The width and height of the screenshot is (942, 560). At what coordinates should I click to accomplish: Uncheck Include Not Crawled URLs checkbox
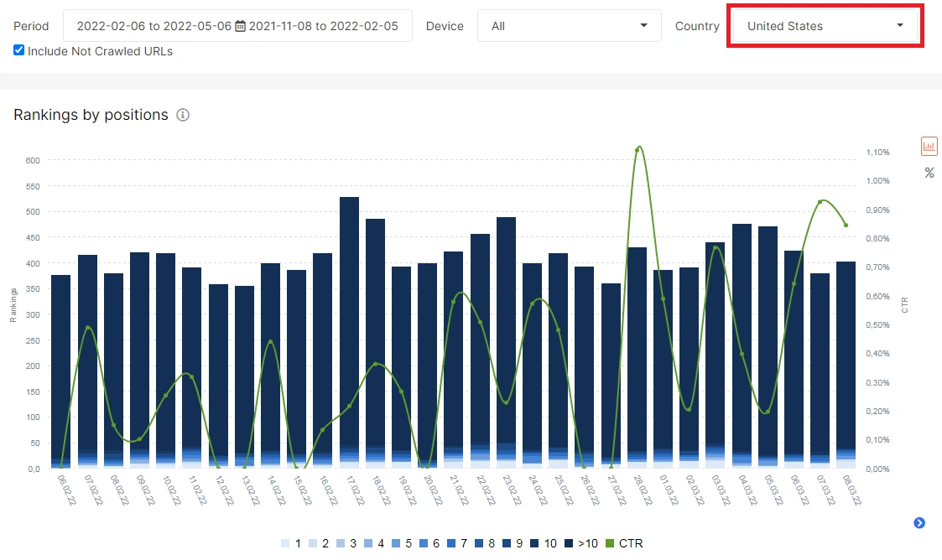pos(19,50)
